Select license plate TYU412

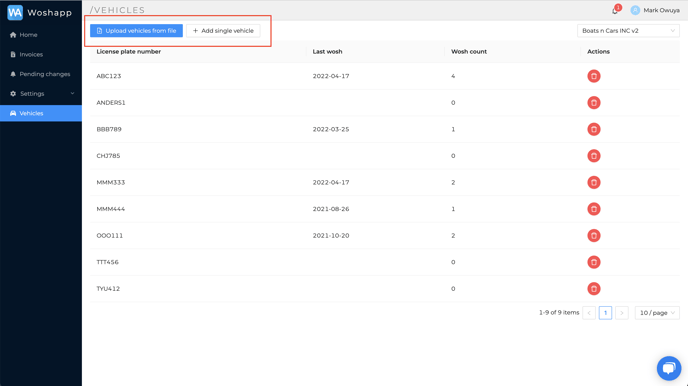click(x=108, y=289)
